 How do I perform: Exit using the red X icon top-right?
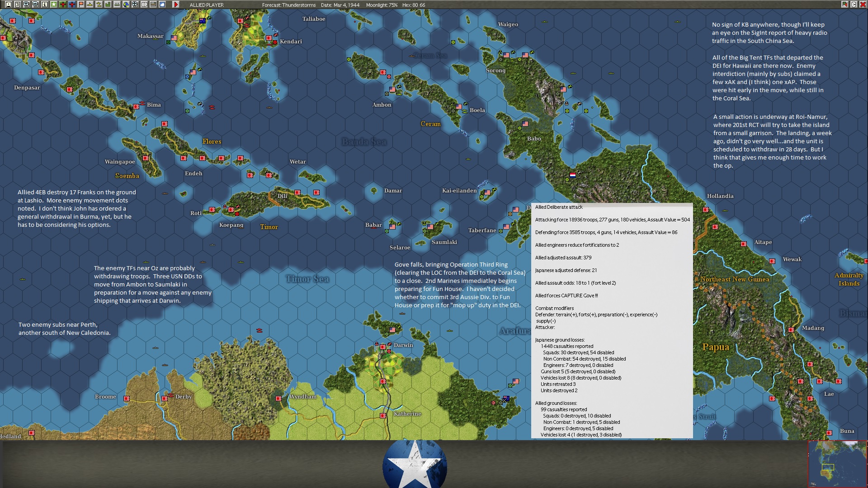pos(863,5)
